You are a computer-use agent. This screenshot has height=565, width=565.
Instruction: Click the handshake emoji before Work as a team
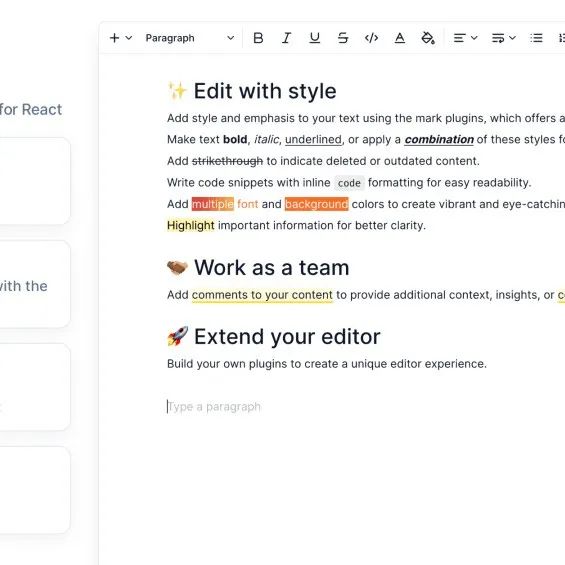tap(177, 268)
